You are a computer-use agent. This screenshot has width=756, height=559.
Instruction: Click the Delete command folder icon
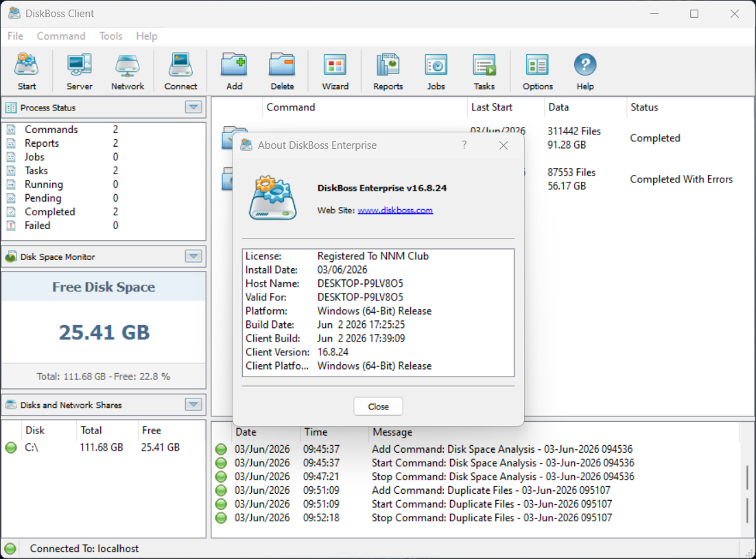(x=282, y=65)
